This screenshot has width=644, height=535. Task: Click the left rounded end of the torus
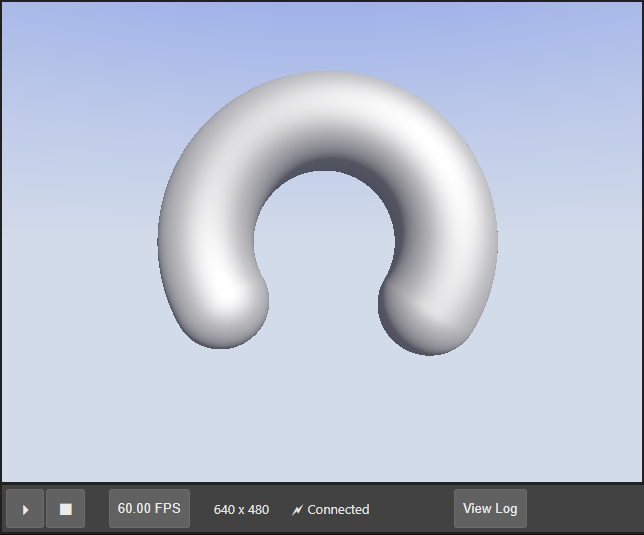point(225,312)
